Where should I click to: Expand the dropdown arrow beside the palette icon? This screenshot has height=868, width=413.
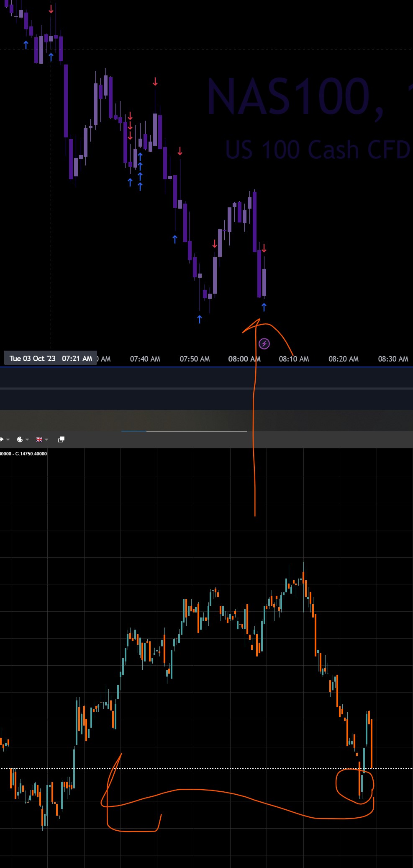pos(27,439)
